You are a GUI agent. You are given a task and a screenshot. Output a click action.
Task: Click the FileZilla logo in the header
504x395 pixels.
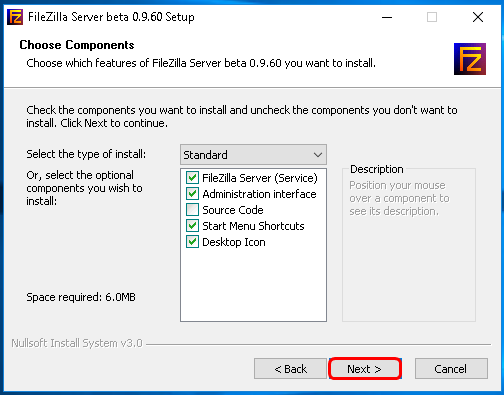click(x=470, y=59)
